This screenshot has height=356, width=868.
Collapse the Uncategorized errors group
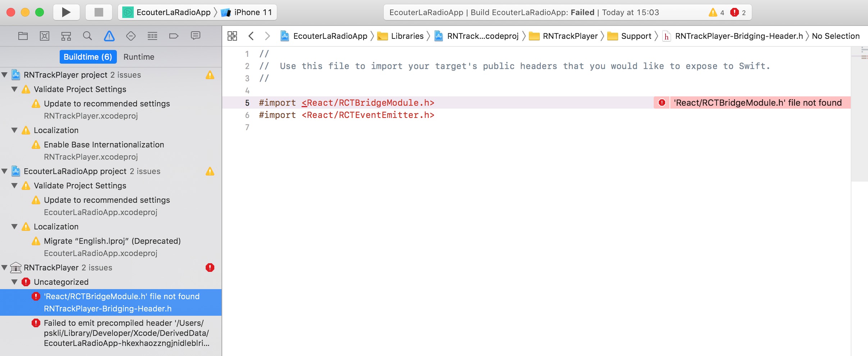[14, 282]
